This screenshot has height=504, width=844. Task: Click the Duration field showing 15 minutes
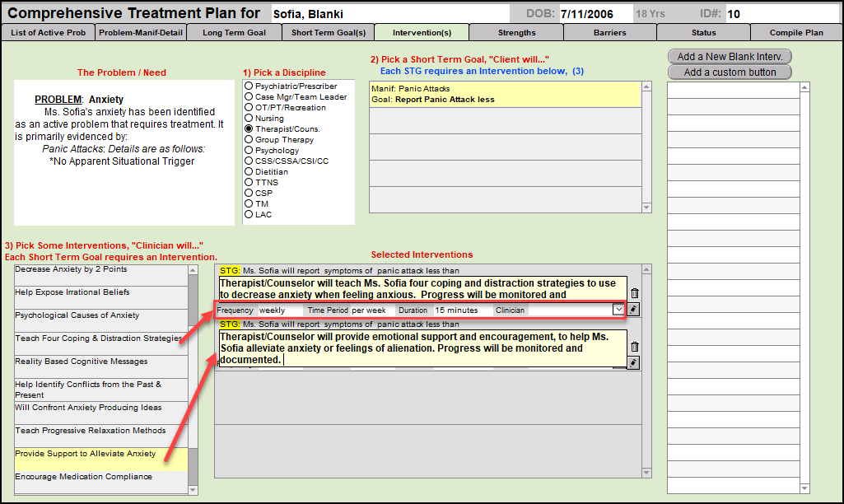[461, 310]
